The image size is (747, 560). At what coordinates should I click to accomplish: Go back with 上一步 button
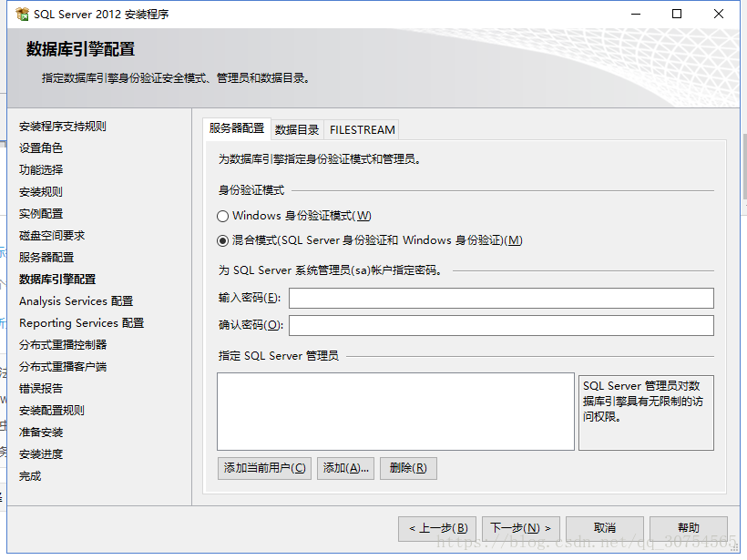pos(436,528)
